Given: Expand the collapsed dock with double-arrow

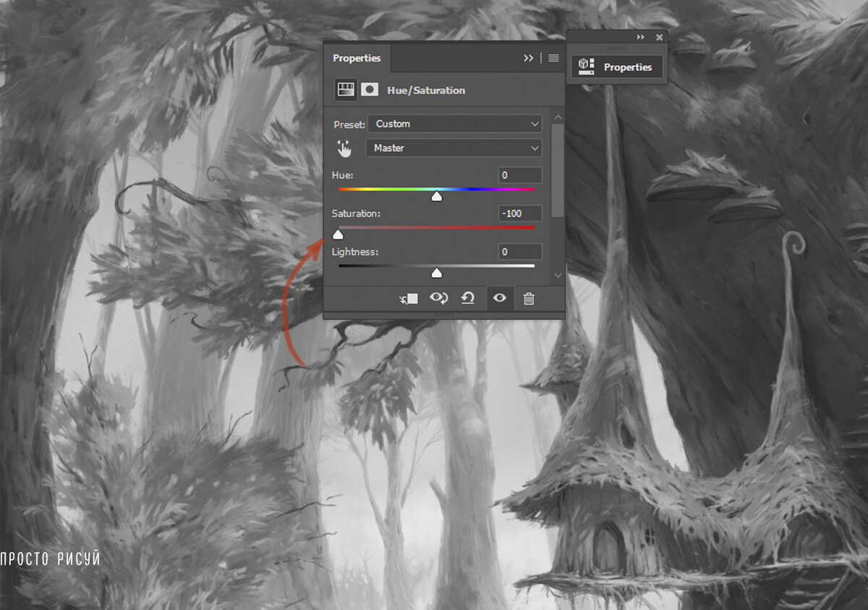Looking at the screenshot, I should click(641, 37).
